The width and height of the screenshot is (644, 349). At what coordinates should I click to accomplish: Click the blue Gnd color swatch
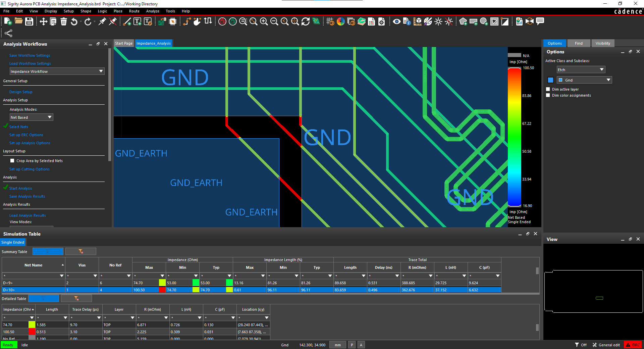coord(550,80)
